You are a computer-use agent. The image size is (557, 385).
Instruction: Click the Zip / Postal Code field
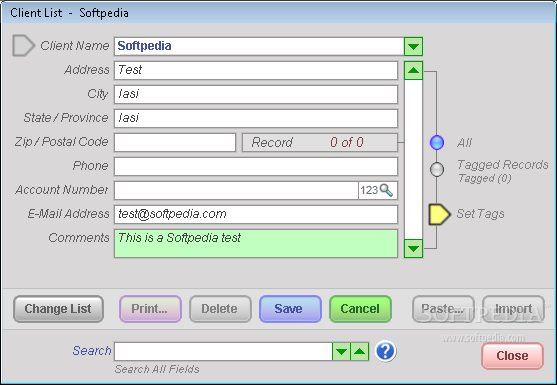[175, 142]
